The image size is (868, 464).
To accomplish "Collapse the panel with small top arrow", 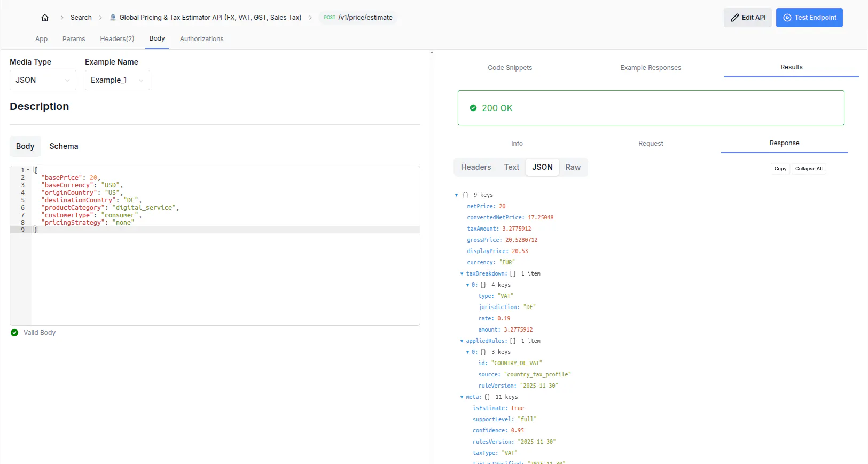I will [x=432, y=53].
